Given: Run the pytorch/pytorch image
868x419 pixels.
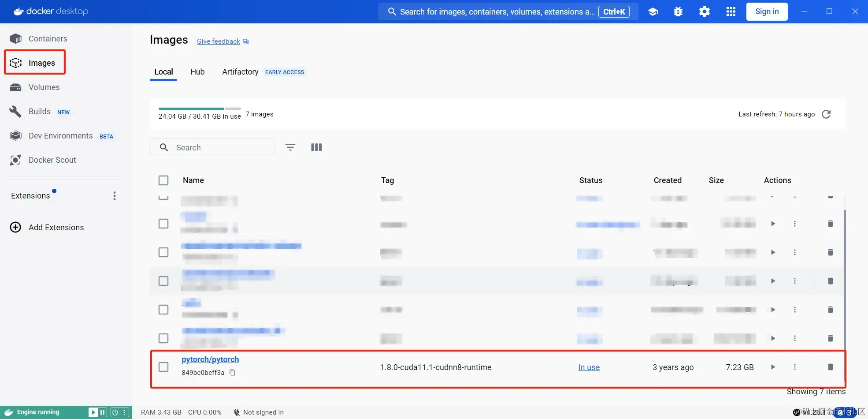Looking at the screenshot, I should pyautogui.click(x=773, y=367).
